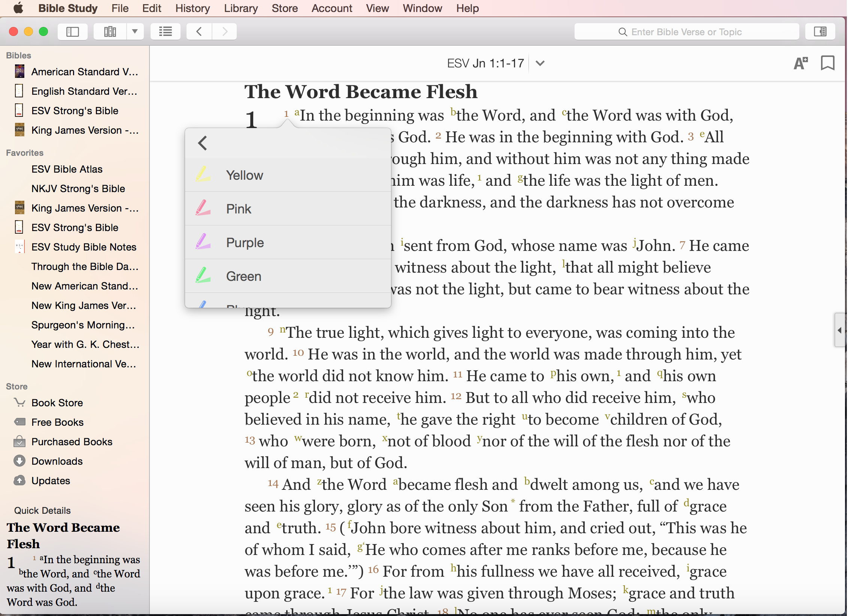Click the bookmark icon
The image size is (848, 616).
827,63
